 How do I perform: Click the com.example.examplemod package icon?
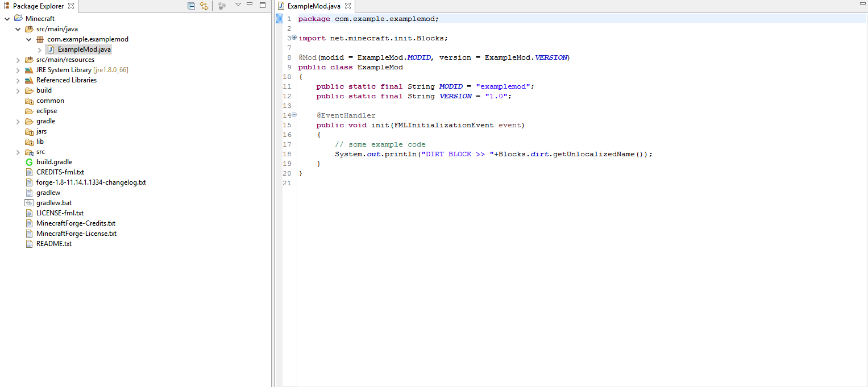click(40, 39)
